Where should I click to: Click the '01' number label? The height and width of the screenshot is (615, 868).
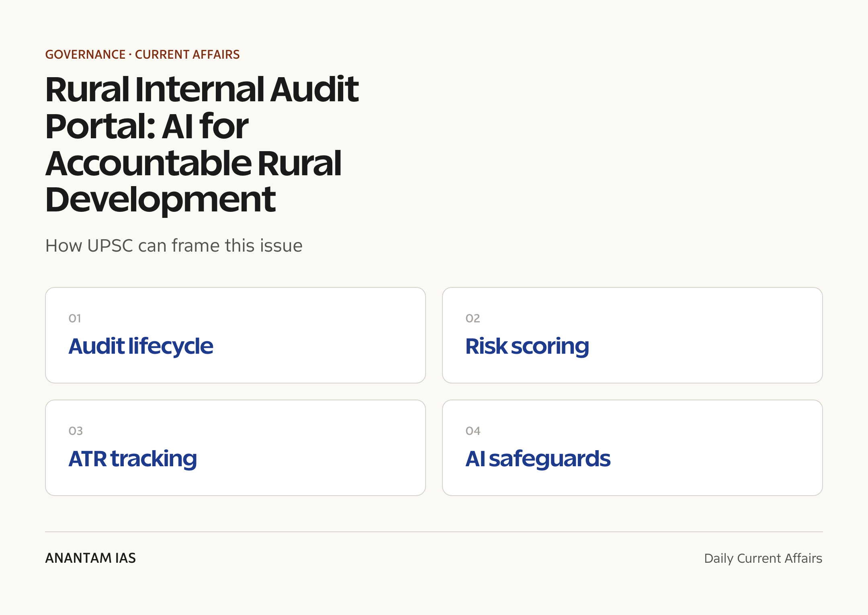(75, 318)
